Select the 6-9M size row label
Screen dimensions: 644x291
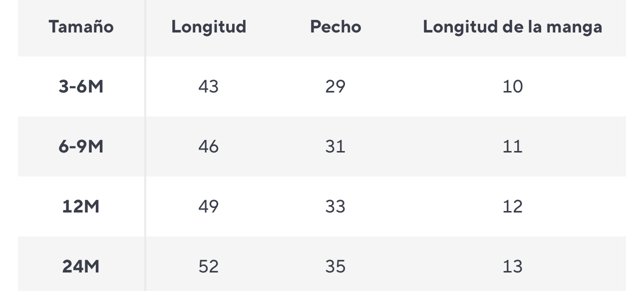tap(81, 146)
